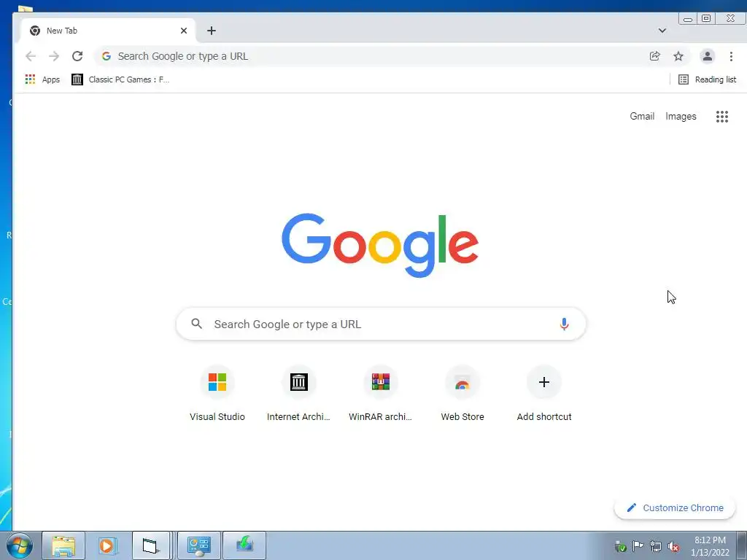Open the Visual Studio shortcut
Viewport: 747px width, 560px height.
pyautogui.click(x=217, y=395)
